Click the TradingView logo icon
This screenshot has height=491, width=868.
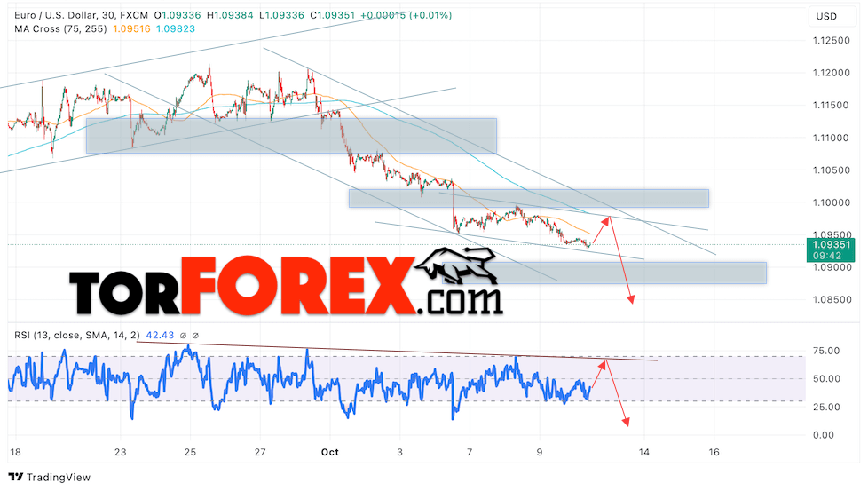point(15,477)
